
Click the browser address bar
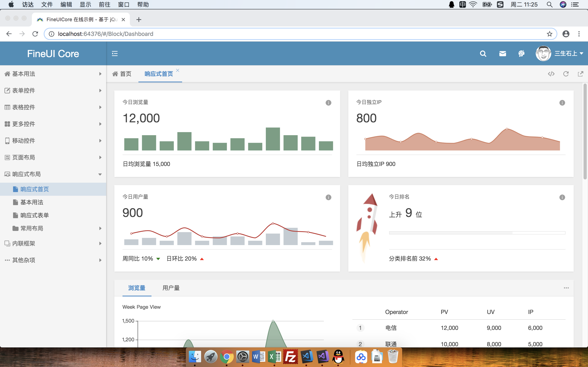click(292, 34)
